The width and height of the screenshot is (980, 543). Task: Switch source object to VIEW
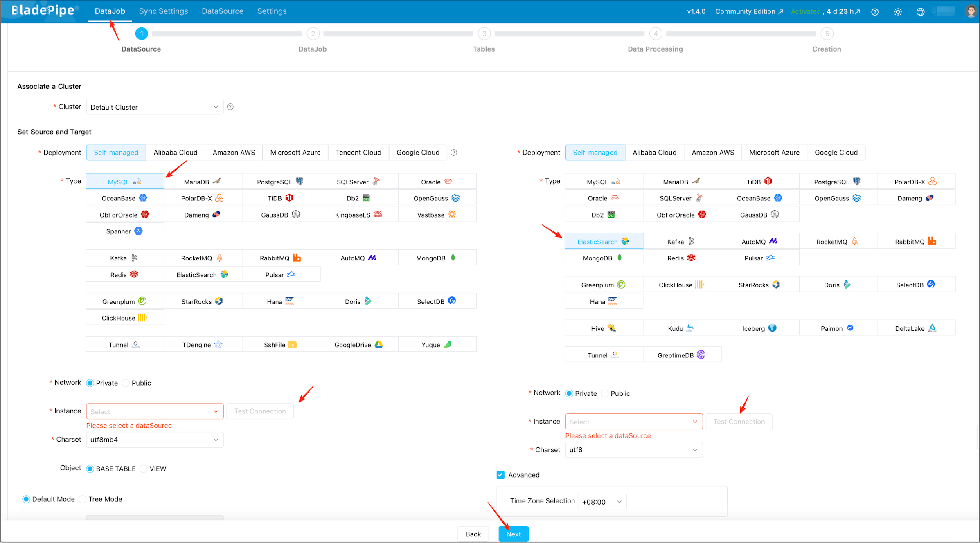(144, 469)
